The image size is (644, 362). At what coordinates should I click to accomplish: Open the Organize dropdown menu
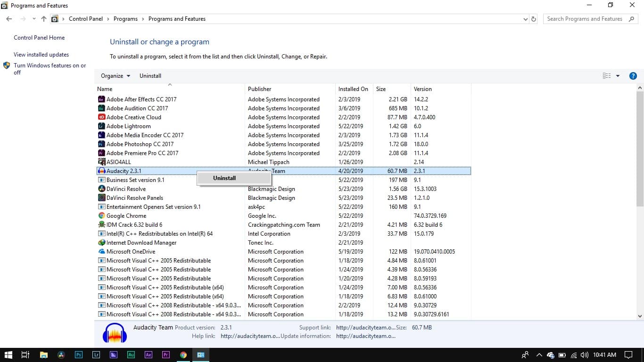(116, 76)
